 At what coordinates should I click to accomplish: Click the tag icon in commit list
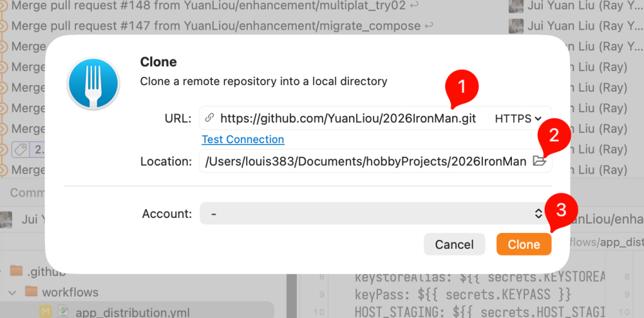(20, 149)
